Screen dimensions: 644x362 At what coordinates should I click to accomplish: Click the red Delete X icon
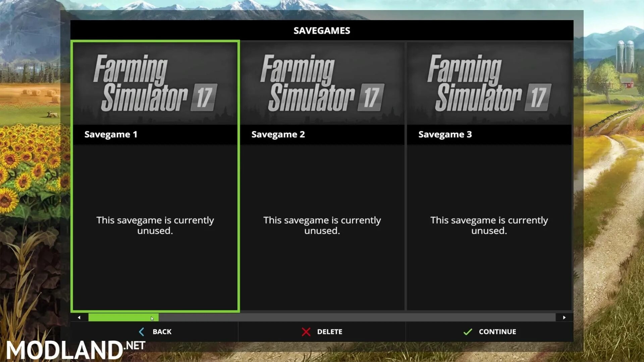click(307, 331)
